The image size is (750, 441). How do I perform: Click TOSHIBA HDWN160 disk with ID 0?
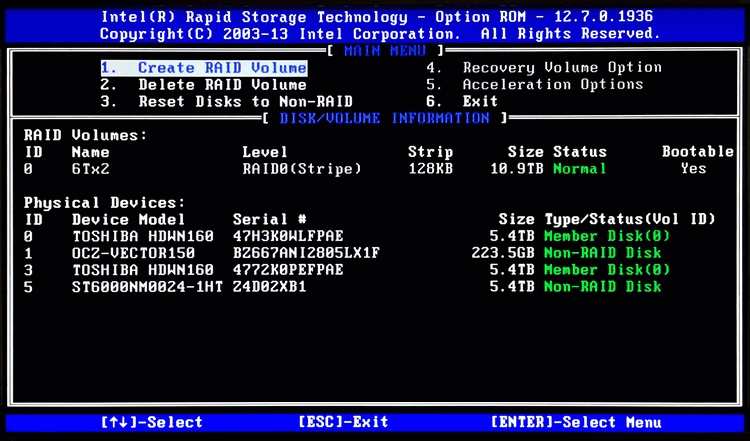coord(142,236)
